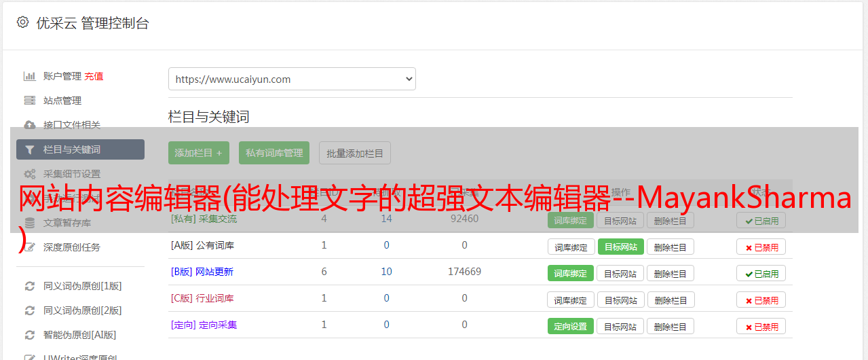Open the [C版] 行业词库 column link
Viewport: 868px width, 360px height.
[202, 298]
